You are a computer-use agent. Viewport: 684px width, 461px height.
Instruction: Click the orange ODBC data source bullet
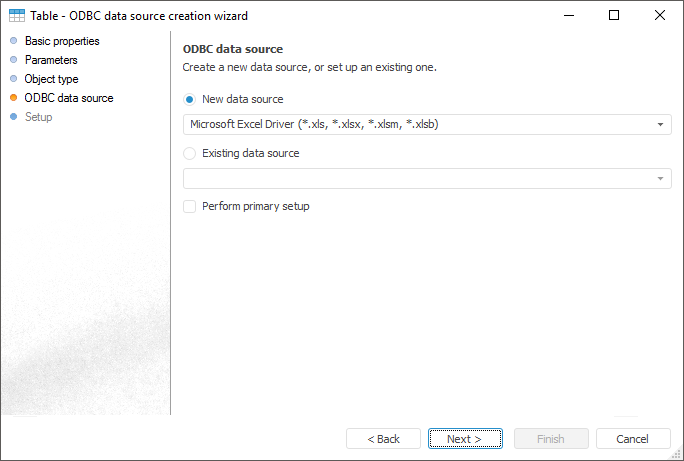[x=13, y=98]
